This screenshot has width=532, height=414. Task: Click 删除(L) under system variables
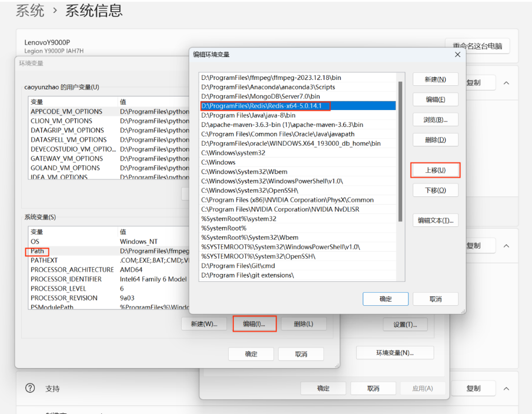click(x=304, y=323)
